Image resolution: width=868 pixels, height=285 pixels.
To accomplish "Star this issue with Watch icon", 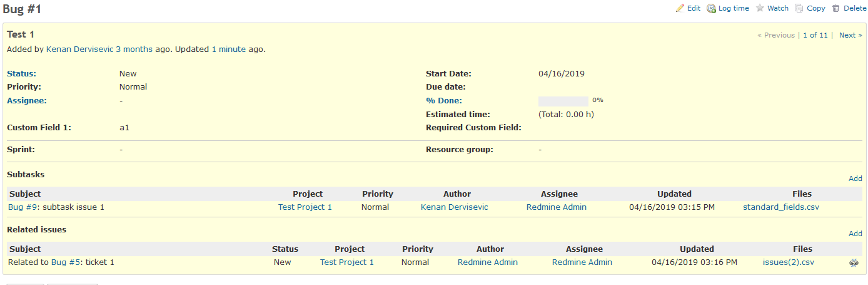I will coord(760,8).
